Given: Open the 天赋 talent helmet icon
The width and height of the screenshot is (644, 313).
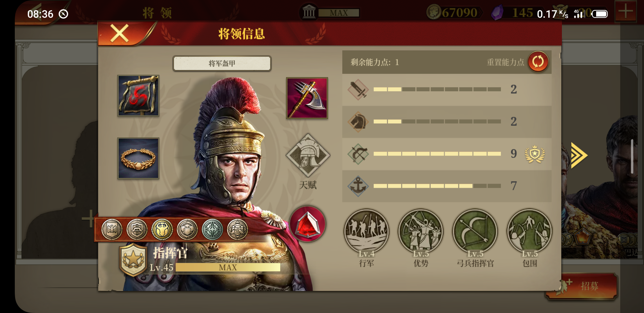Looking at the screenshot, I should point(308,155).
